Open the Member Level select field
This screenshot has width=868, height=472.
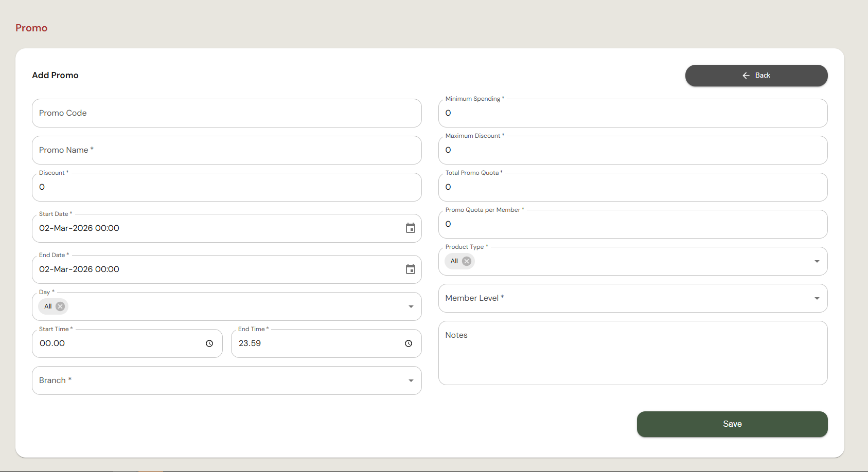click(x=633, y=298)
